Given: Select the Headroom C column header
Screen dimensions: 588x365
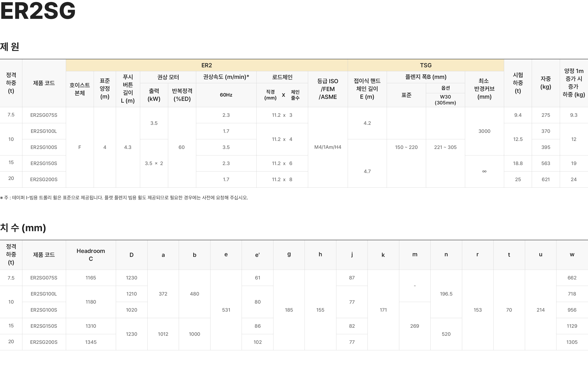Looking at the screenshot, I should pyautogui.click(x=91, y=255).
